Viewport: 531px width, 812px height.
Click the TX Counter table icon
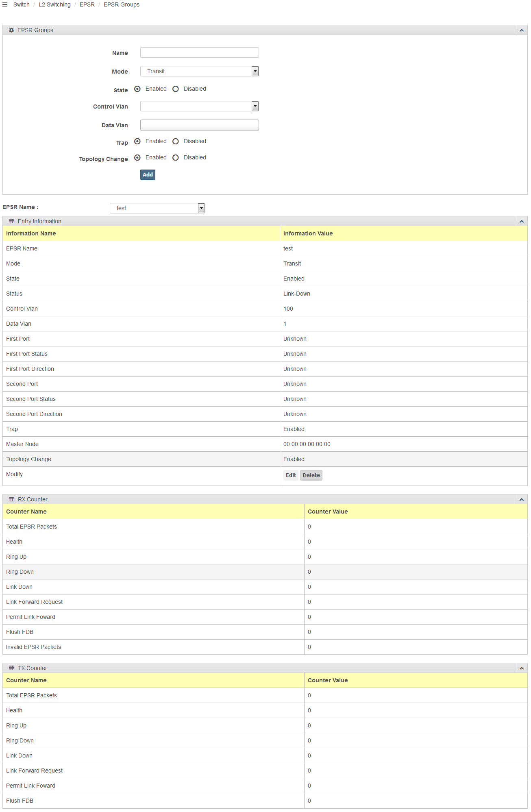[11, 668]
